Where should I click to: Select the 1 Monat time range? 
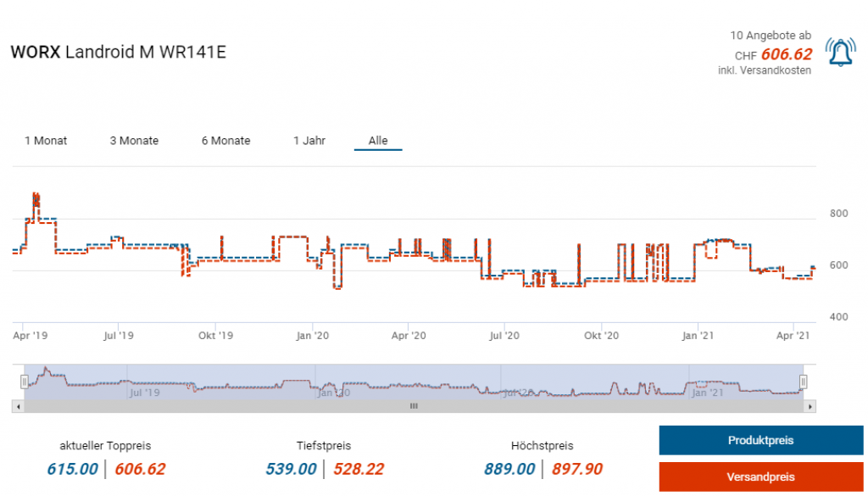[x=46, y=141]
